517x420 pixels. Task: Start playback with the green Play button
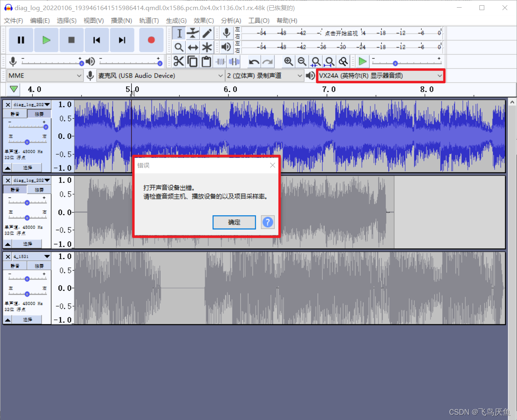46,40
